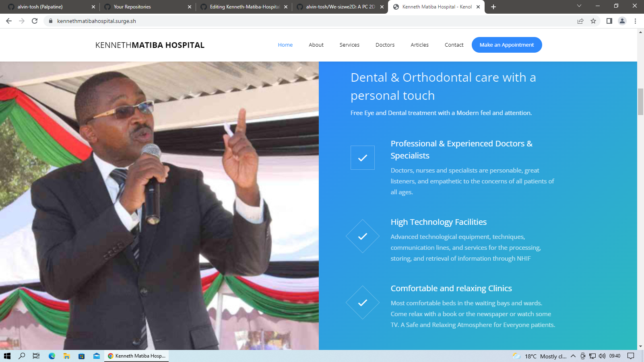Open the Doctors nav link
This screenshot has width=644, height=362.
[x=385, y=45]
